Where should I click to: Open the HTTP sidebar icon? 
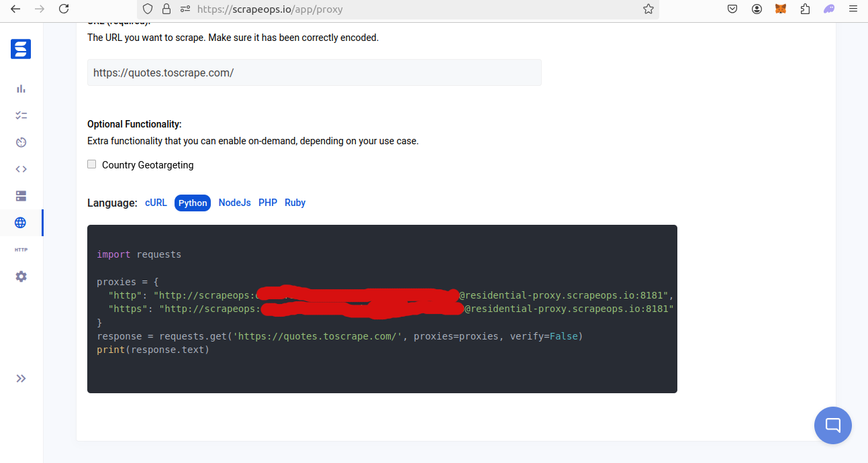pyautogui.click(x=21, y=250)
